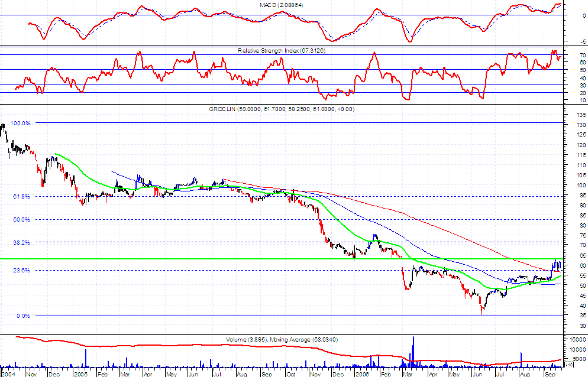Screen dimensions: 588x377
Task: Click the Relative Strength Index (67.3126) title
Action: point(281,50)
